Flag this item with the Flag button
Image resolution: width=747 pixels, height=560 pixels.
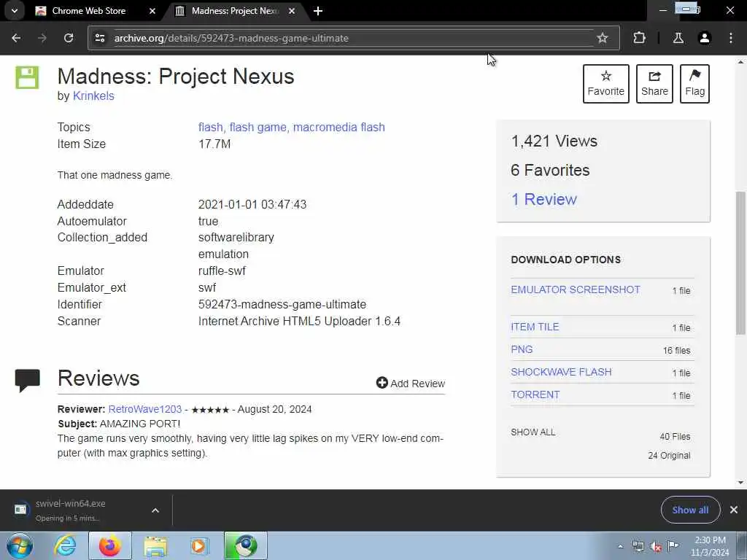click(694, 84)
